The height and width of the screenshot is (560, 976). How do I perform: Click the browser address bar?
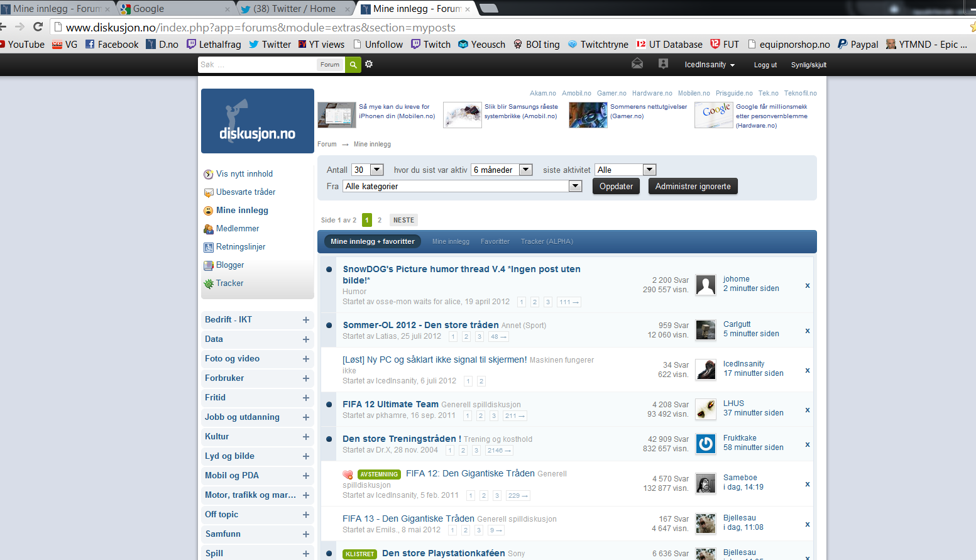click(503, 27)
